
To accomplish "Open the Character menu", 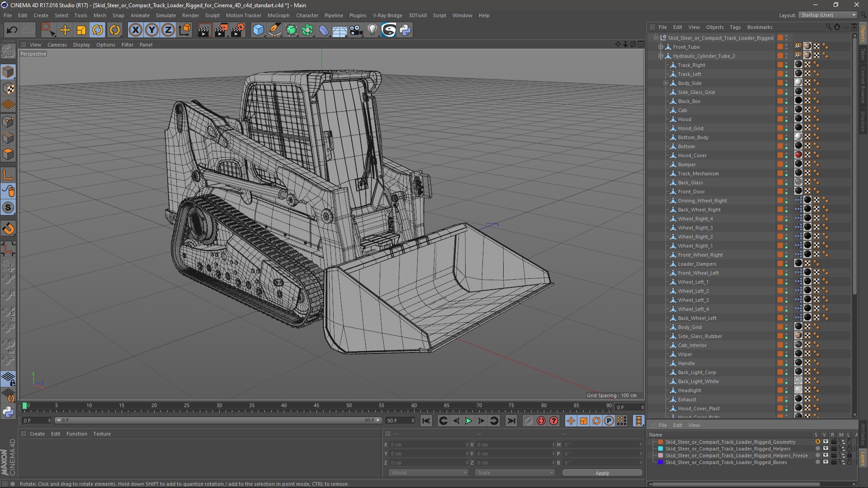I will pyautogui.click(x=307, y=15).
